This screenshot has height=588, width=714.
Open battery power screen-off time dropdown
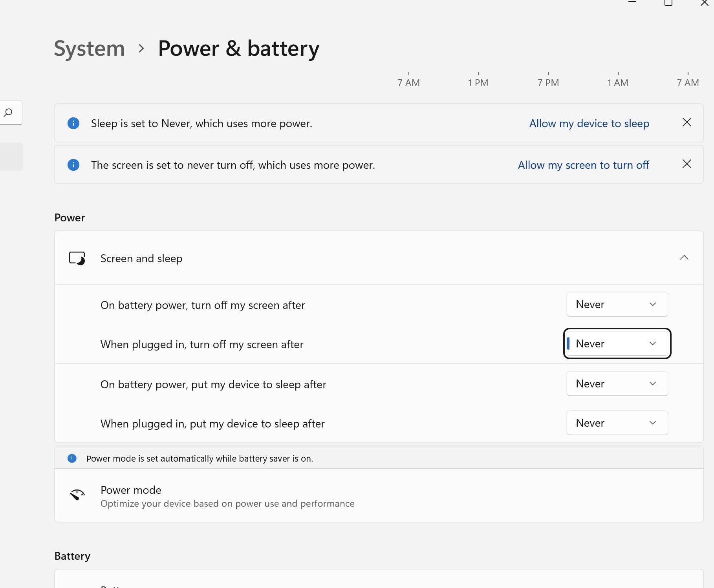tap(617, 305)
